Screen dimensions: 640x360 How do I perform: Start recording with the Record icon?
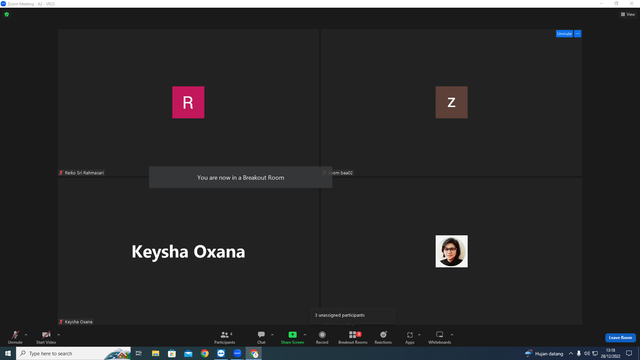point(322,335)
